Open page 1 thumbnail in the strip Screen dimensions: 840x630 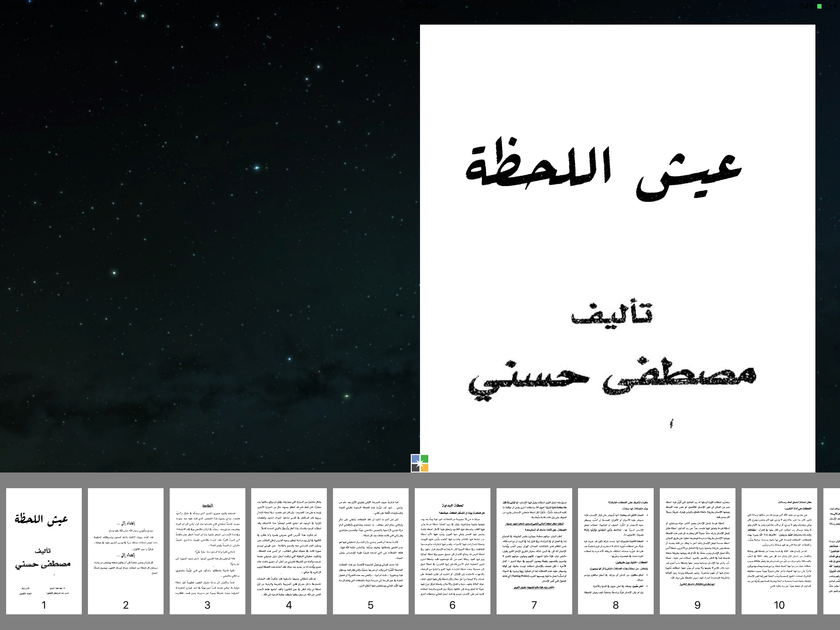(44, 551)
